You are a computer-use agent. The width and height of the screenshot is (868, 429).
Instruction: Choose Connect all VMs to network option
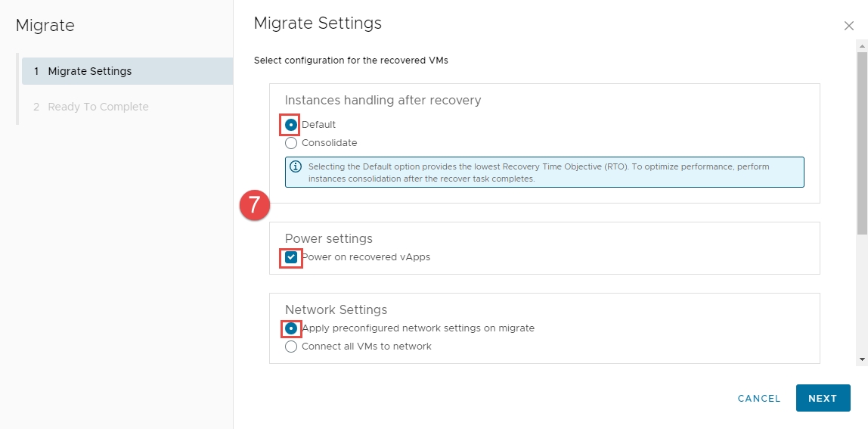(x=291, y=347)
